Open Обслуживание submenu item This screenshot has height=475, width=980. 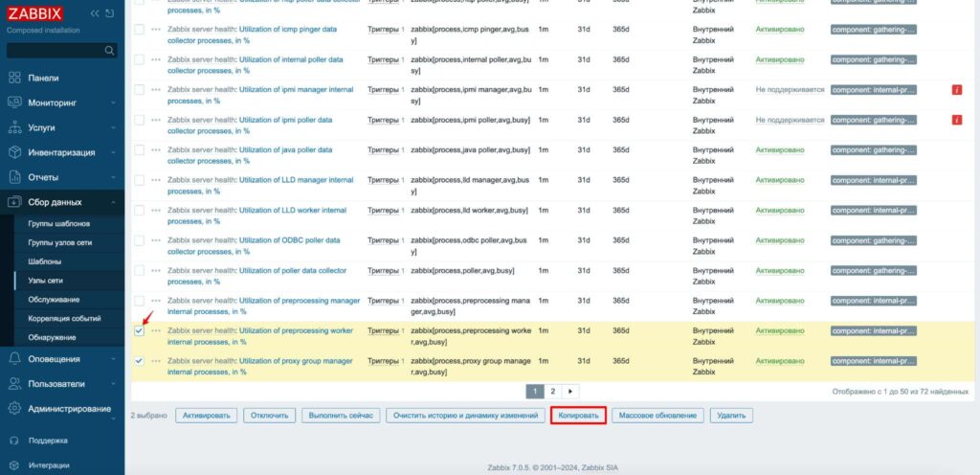click(54, 300)
